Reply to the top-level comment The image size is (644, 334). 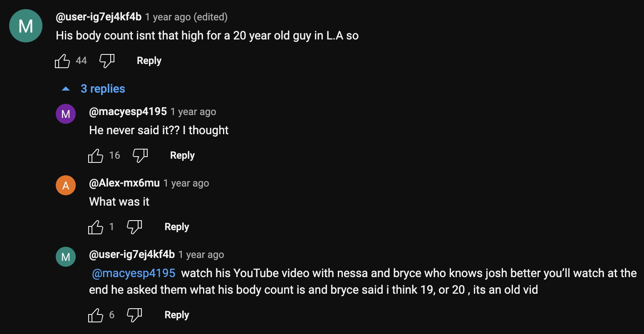149,61
